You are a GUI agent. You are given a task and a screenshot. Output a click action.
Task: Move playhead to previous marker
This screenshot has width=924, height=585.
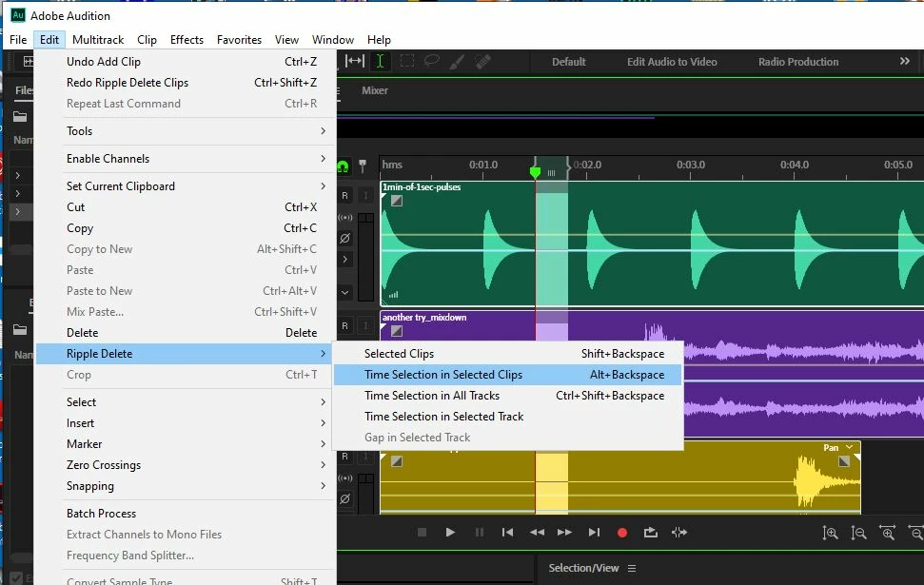tap(507, 533)
